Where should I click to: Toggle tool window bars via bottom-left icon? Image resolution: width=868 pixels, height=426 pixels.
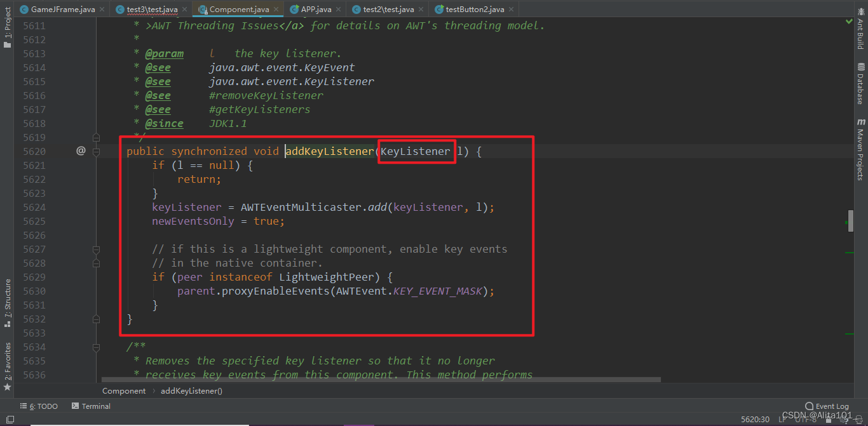tap(10, 420)
